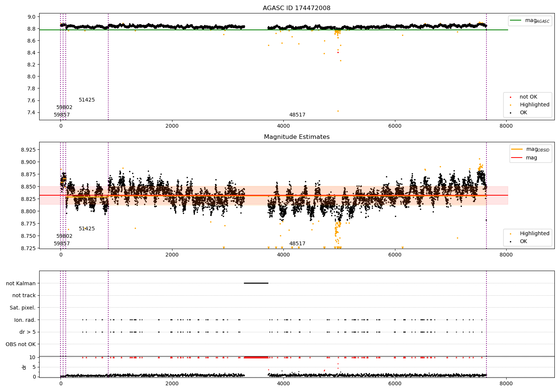Click annotation 59857 in the Magnitude Estimates plot
The height and width of the screenshot is (392, 560).
point(62,244)
